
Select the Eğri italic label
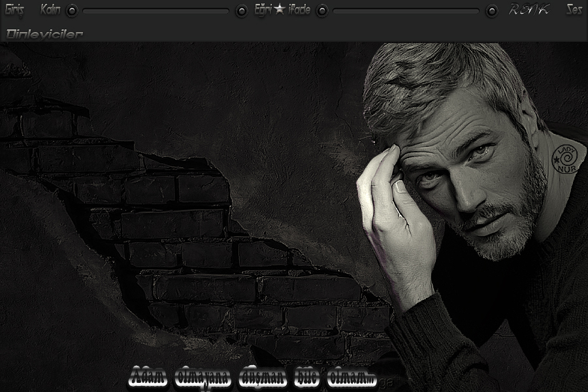coord(263,10)
